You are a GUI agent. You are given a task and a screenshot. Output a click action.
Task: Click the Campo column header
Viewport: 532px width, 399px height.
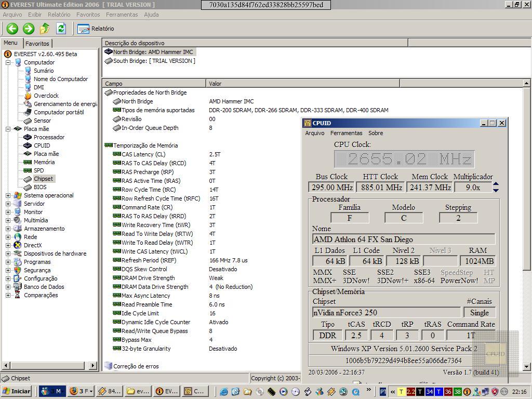[x=154, y=84]
